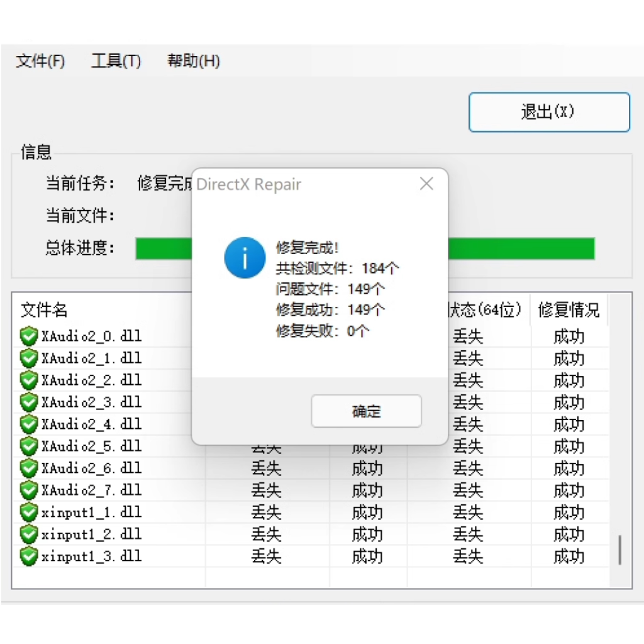Click 共检测文件: 184个 text in dialog
This screenshot has width=644, height=644.
(337, 269)
